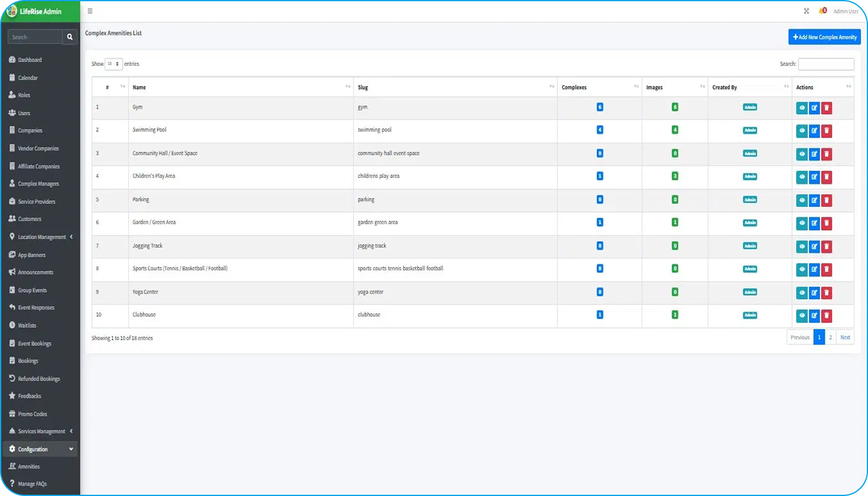
Task: Sort table by Slug column
Action: coord(455,87)
